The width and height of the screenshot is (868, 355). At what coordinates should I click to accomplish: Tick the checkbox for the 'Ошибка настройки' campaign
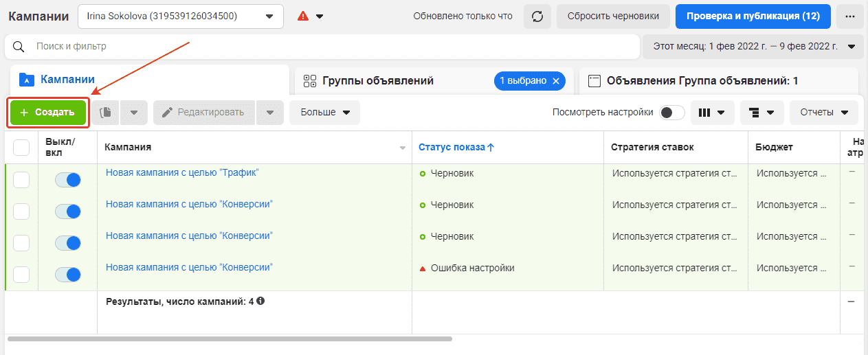(x=21, y=275)
